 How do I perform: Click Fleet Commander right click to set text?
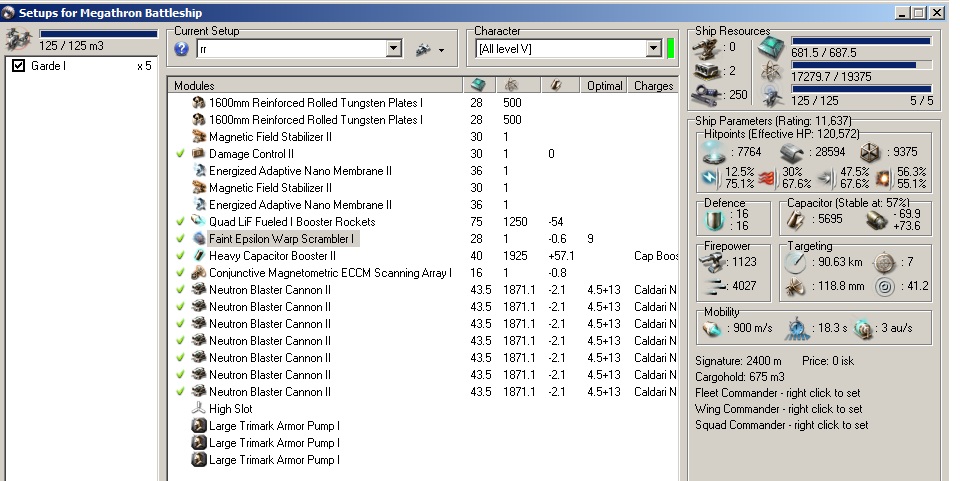778,393
